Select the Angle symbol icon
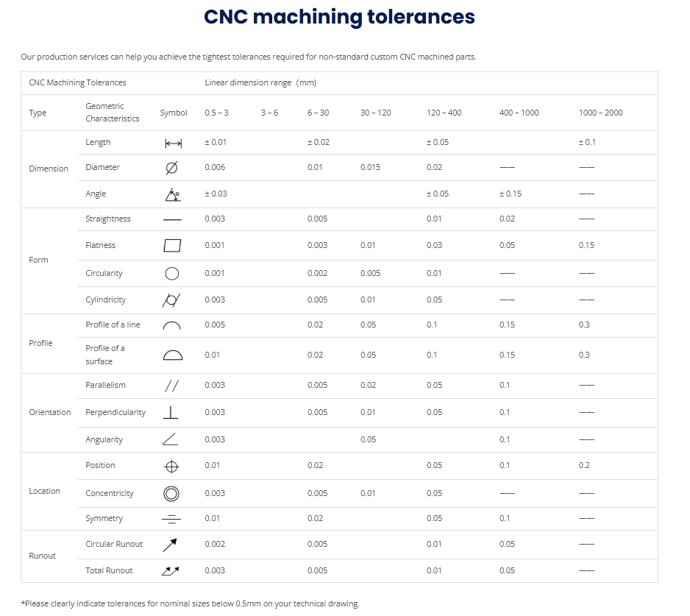This screenshot has width=690, height=616. (x=171, y=194)
